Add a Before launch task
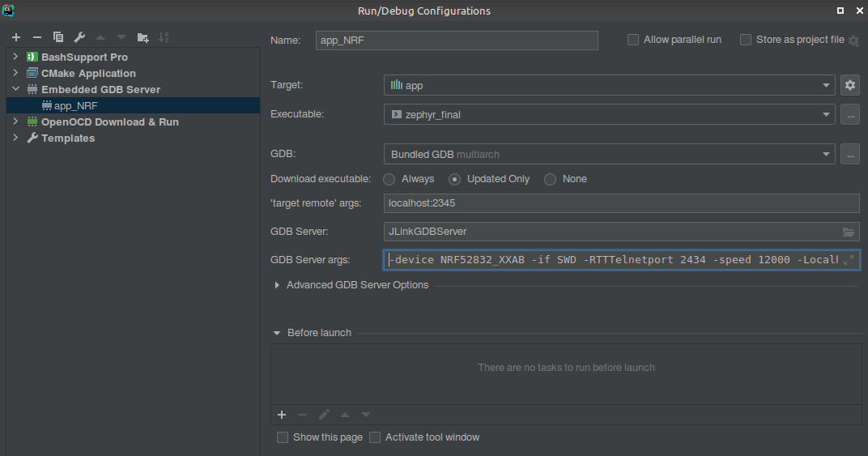 (x=282, y=415)
